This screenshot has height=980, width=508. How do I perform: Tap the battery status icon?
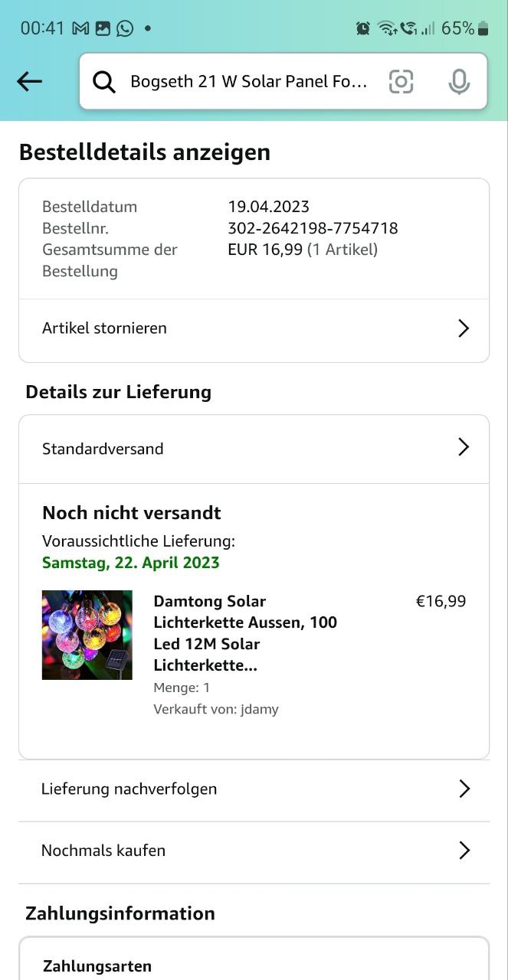[483, 28]
